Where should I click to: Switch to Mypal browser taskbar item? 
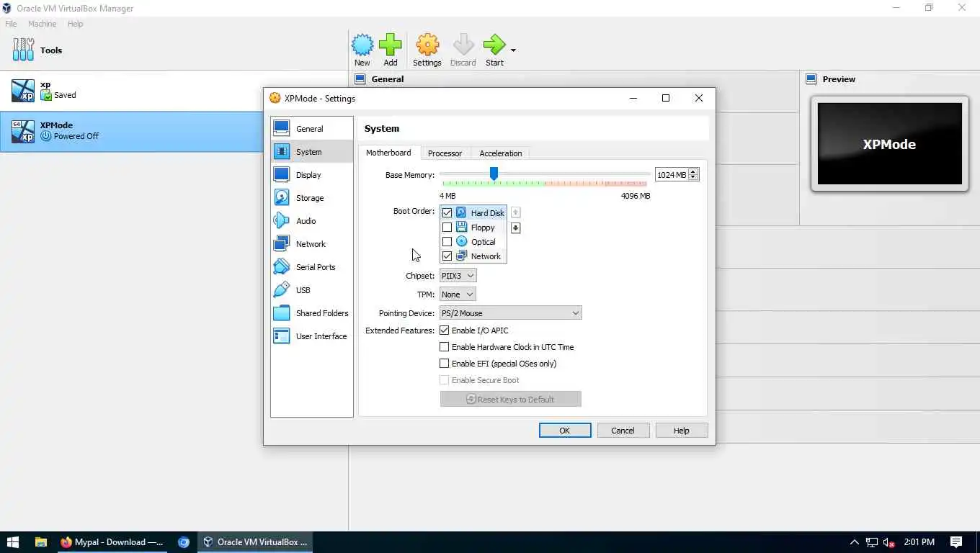(x=112, y=542)
